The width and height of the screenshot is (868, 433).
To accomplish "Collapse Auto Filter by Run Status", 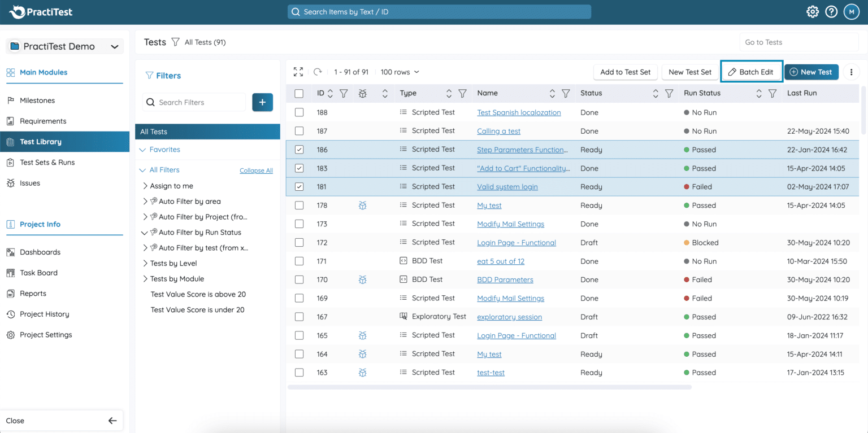I will point(144,232).
